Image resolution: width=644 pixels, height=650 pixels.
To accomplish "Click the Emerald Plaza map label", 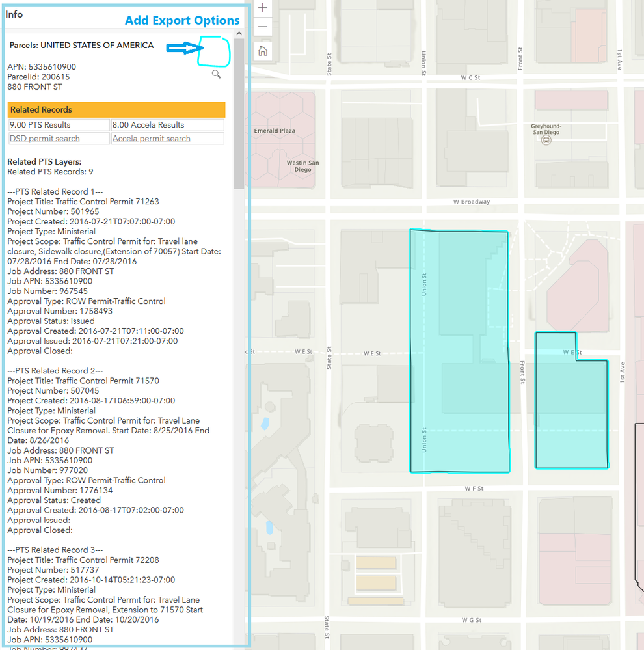I will click(275, 131).
